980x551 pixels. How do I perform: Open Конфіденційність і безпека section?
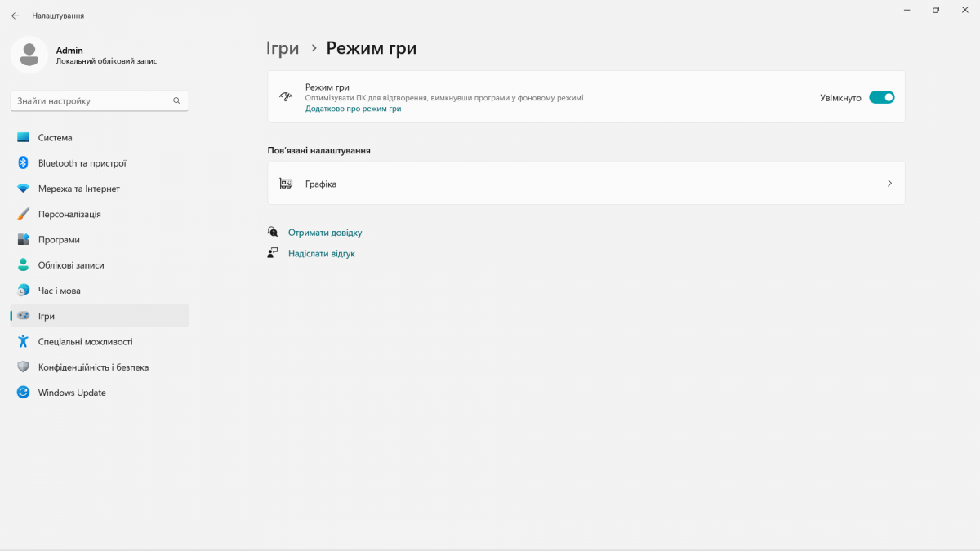point(93,367)
